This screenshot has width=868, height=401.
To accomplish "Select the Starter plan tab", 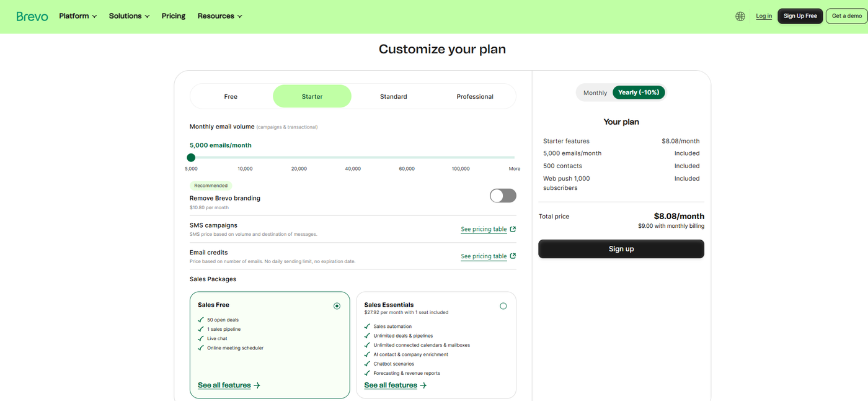I will click(x=312, y=96).
